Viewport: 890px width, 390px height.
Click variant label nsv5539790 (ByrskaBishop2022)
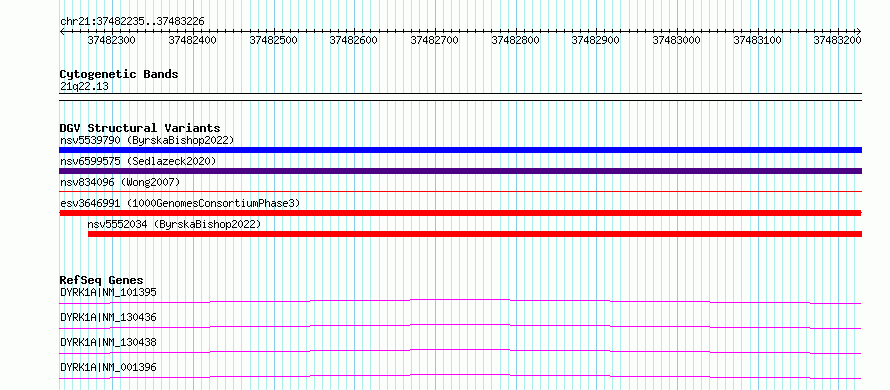click(x=147, y=140)
